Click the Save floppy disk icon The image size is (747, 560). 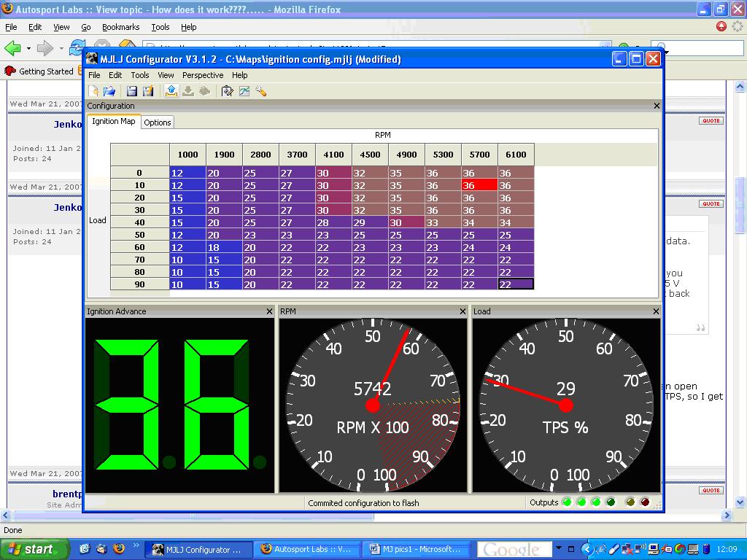coord(132,91)
